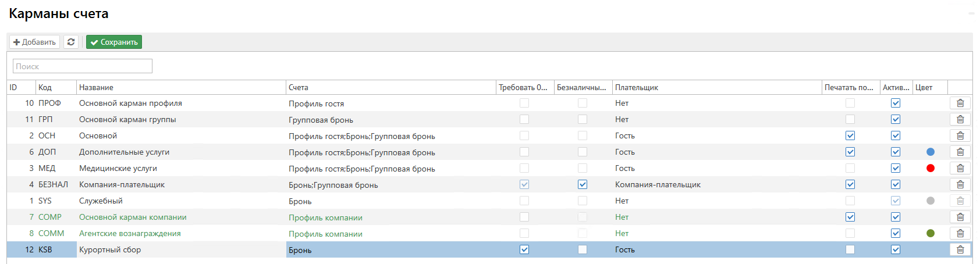Click the Плательщик column header
Viewport: 980px width, 264px height.
click(637, 87)
